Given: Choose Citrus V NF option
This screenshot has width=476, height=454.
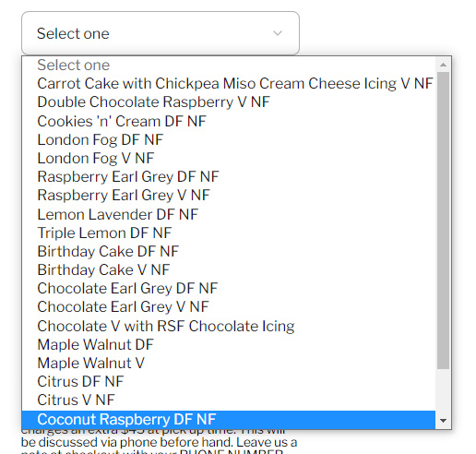Looking at the screenshot, I should tap(229, 400).
